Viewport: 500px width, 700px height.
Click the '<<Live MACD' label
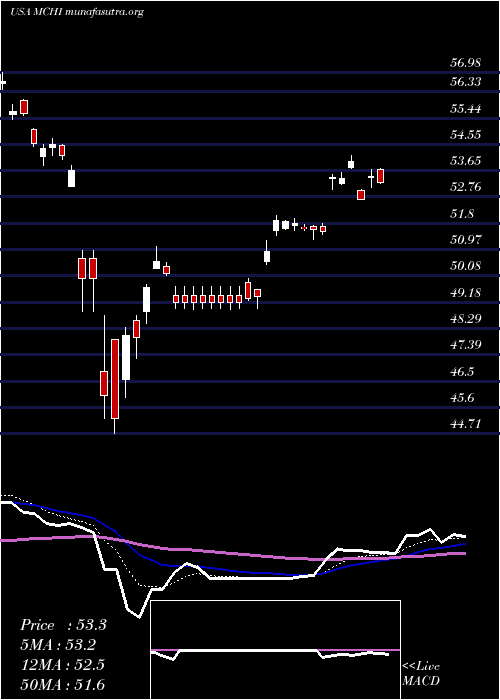click(x=421, y=674)
